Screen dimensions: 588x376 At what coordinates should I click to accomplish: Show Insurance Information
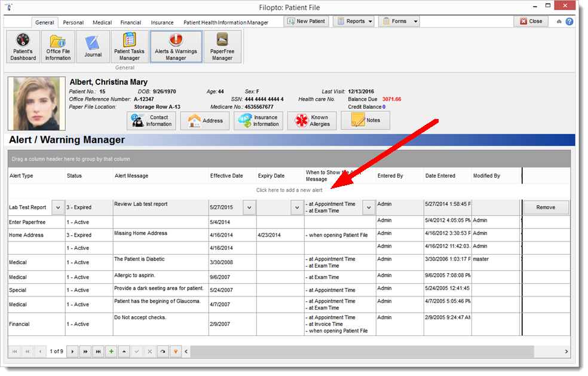[258, 121]
